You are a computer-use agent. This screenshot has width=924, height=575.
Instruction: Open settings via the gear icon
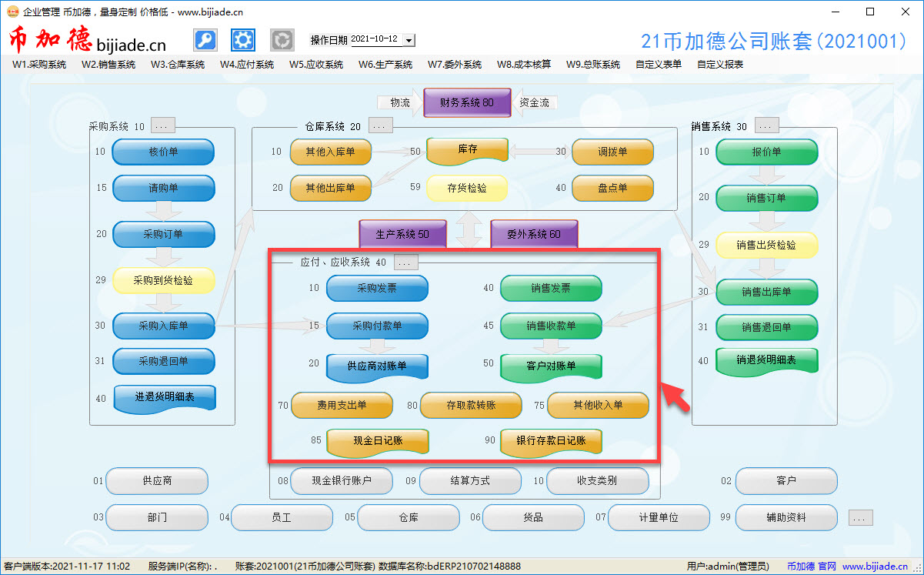point(243,40)
